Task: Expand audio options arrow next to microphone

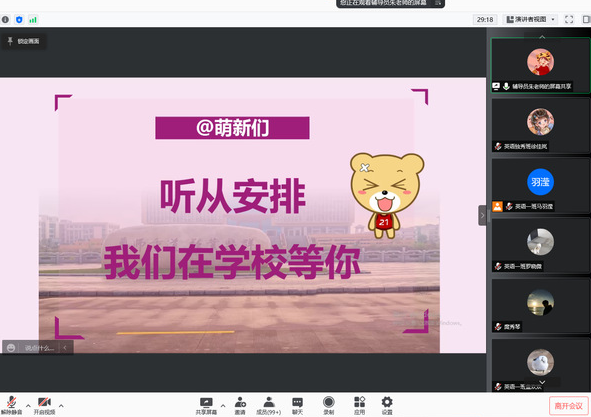Action: (28, 406)
